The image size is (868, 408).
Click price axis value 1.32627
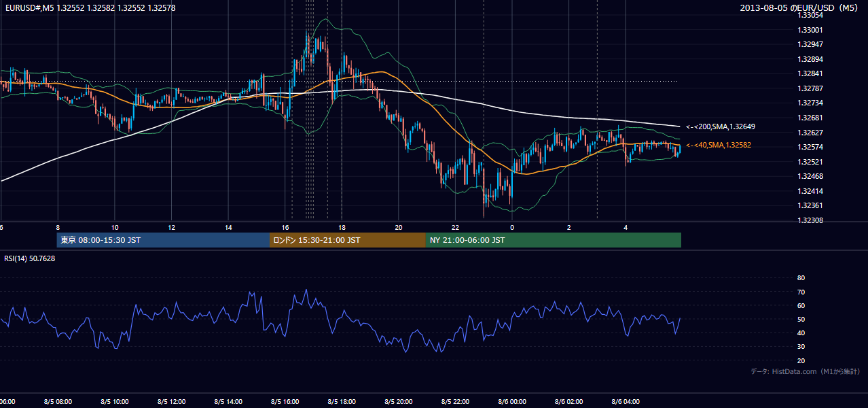810,133
